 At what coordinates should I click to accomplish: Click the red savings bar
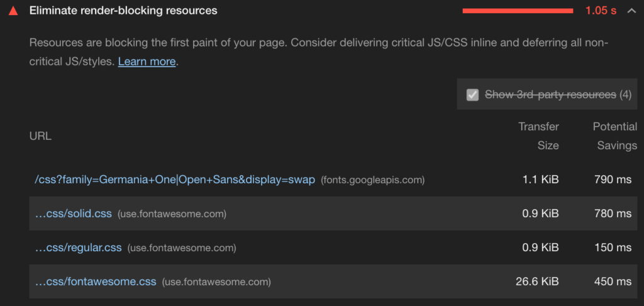tap(517, 11)
